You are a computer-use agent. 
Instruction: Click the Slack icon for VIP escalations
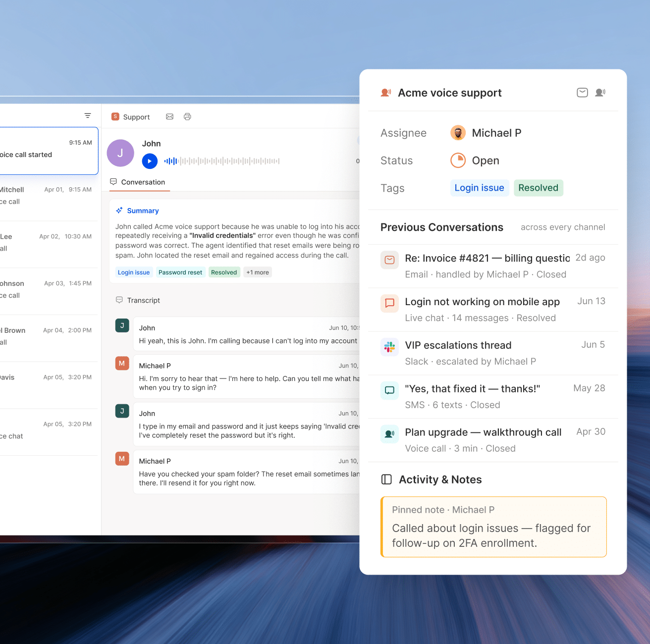click(x=389, y=347)
